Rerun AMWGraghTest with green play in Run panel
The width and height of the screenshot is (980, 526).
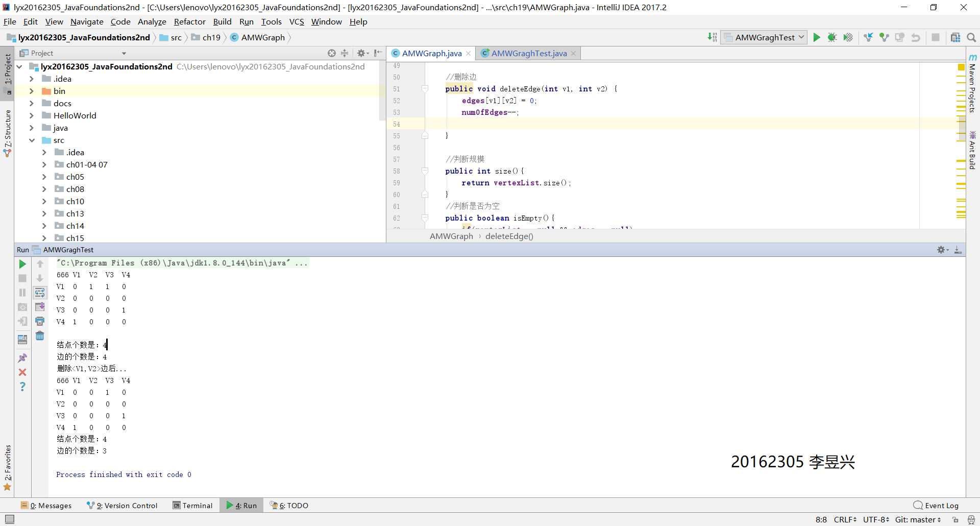tap(22, 264)
